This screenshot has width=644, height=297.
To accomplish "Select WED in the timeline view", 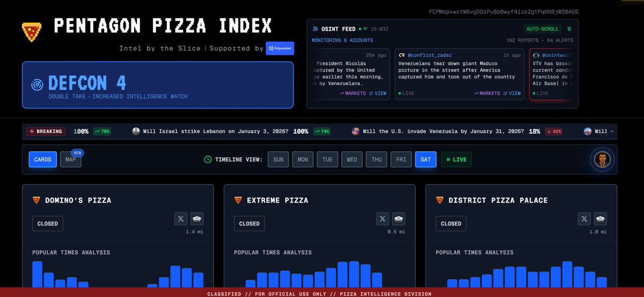I will tap(352, 160).
